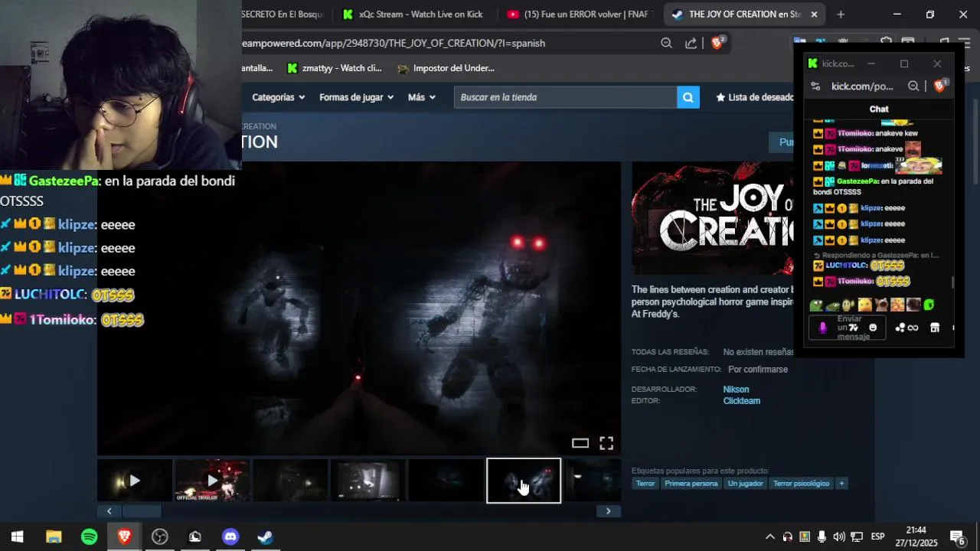Open Discord from the taskbar
The image size is (980, 551).
click(x=230, y=536)
